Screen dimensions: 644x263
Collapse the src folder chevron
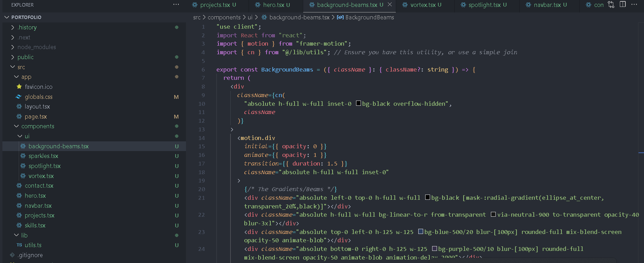13,67
